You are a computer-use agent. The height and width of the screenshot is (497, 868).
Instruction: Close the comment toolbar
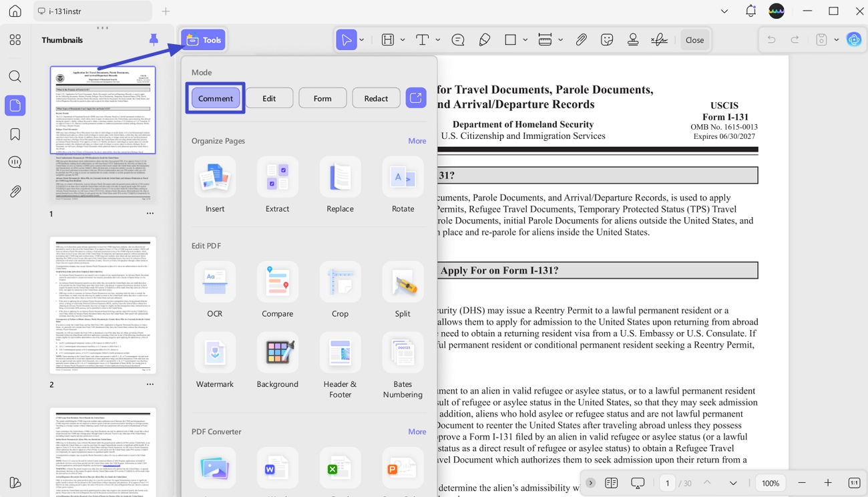coord(694,40)
